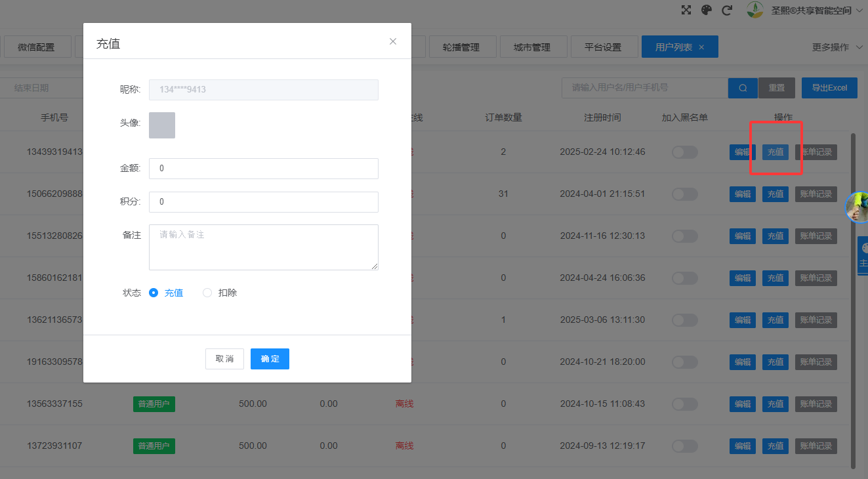Toggle blacklist switch for 2024-11-16 12:30:13 row
Viewport: 868px width, 479px height.
pyautogui.click(x=685, y=236)
